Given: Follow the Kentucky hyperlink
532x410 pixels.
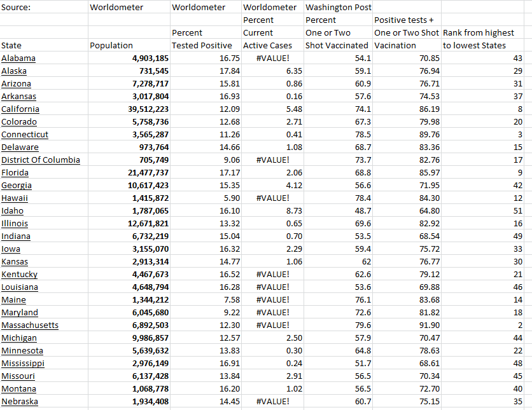Looking at the screenshot, I should click(x=20, y=275).
